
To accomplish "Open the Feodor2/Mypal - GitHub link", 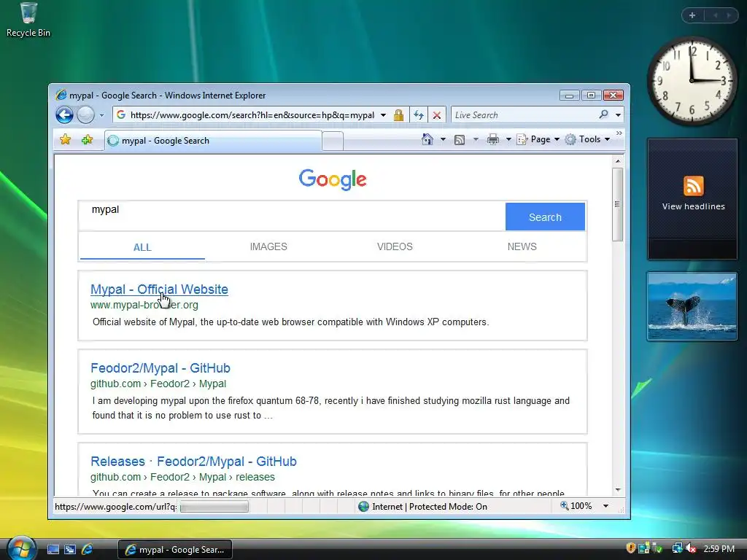I will 160,368.
